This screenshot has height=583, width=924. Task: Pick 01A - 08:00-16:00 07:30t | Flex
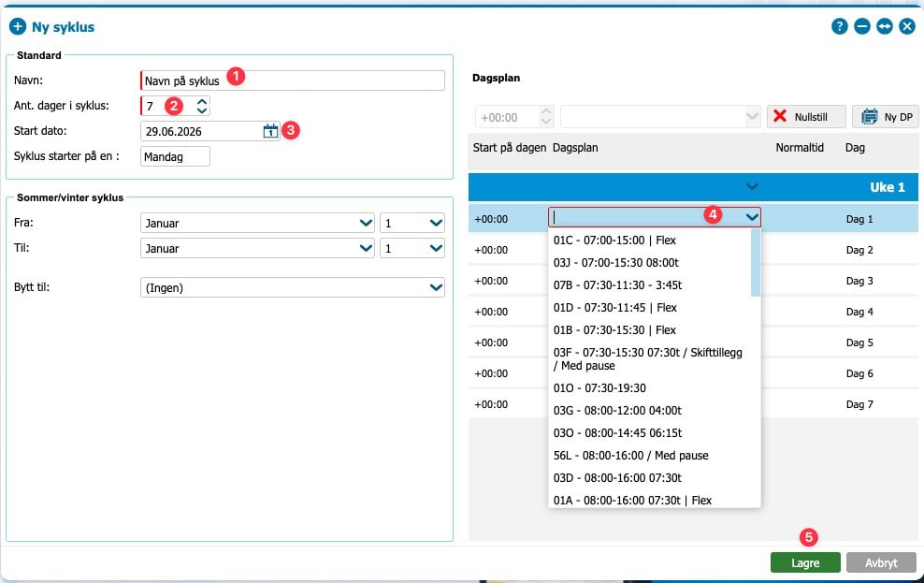pyautogui.click(x=632, y=500)
